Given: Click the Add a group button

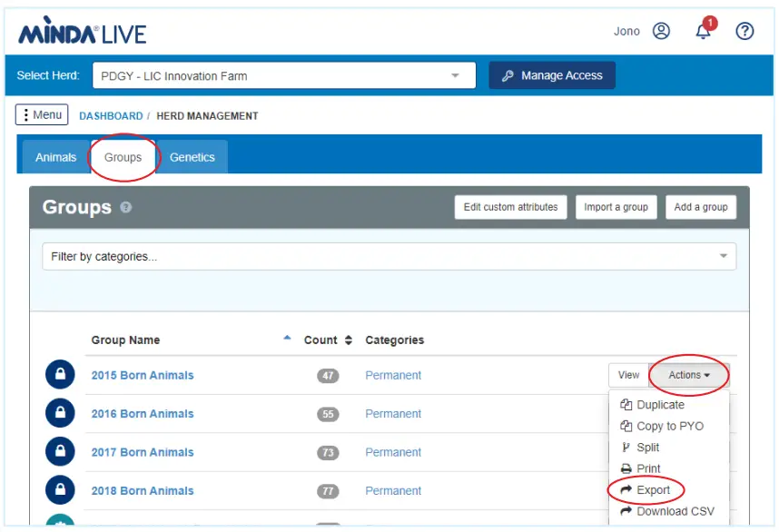Looking at the screenshot, I should pyautogui.click(x=701, y=207).
